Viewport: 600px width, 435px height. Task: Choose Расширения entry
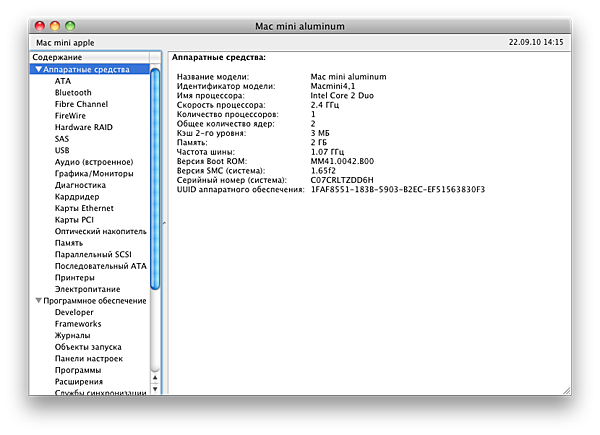[78, 381]
